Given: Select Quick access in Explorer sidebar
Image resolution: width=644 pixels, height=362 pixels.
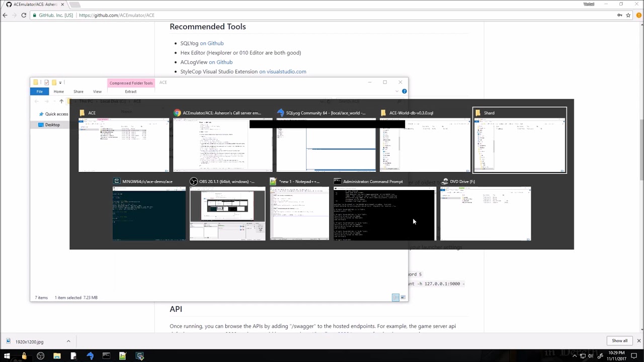Looking at the screenshot, I should pos(56,114).
